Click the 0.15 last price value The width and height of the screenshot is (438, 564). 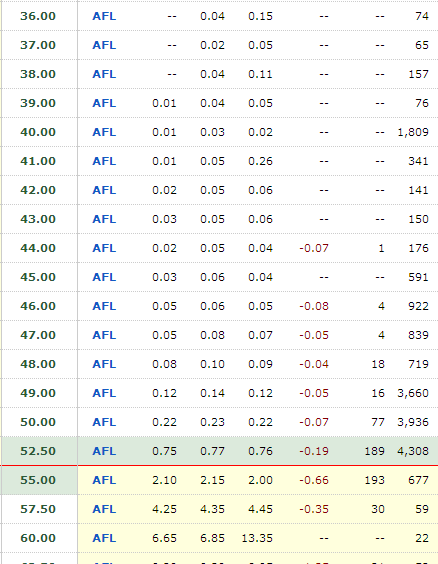pyautogui.click(x=260, y=16)
